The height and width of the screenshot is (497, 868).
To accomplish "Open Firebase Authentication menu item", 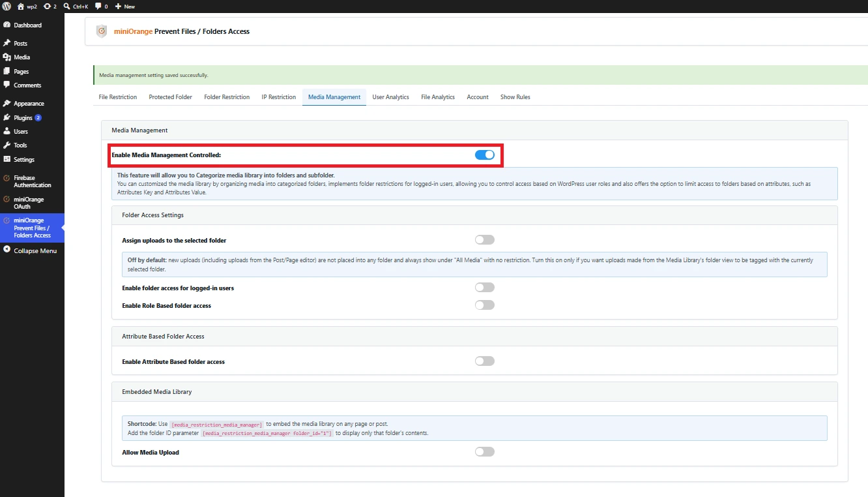I will [33, 181].
